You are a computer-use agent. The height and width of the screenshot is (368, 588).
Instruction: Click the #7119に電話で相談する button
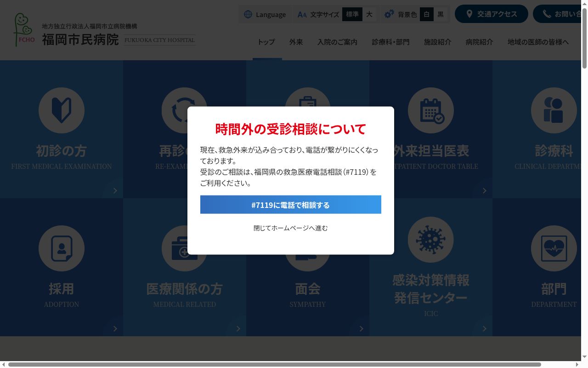click(291, 205)
